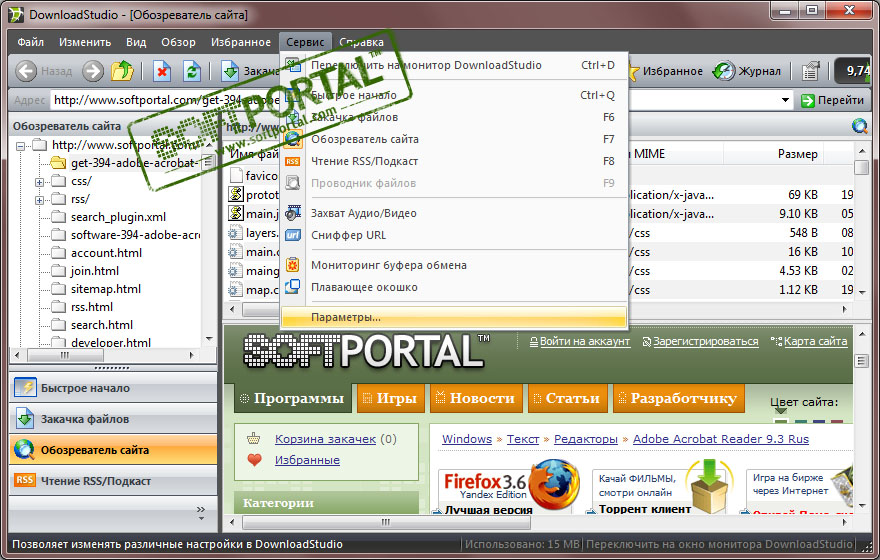Click the shopping basket icon beside Корзина закачек
This screenshot has height=560, width=880.
coord(254,438)
